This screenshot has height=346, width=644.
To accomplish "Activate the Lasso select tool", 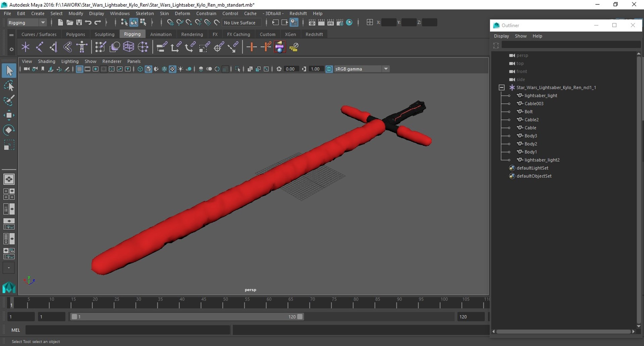I will (9, 86).
